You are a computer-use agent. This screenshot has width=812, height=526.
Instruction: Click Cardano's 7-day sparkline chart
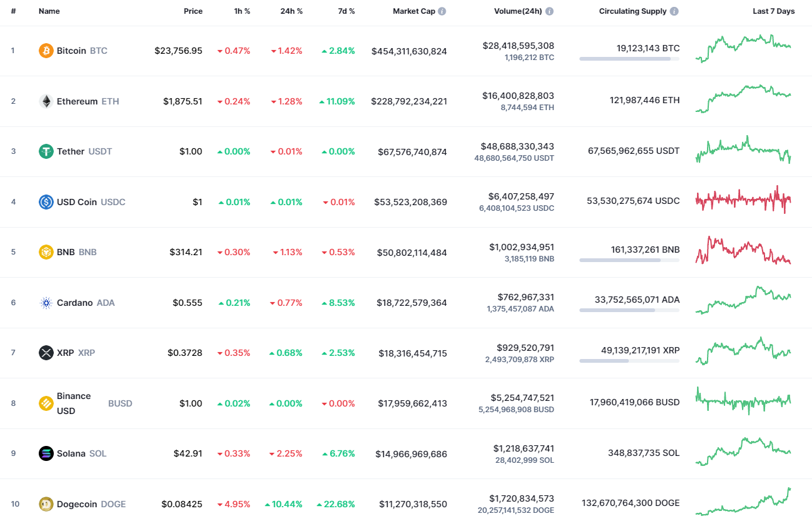(x=743, y=300)
